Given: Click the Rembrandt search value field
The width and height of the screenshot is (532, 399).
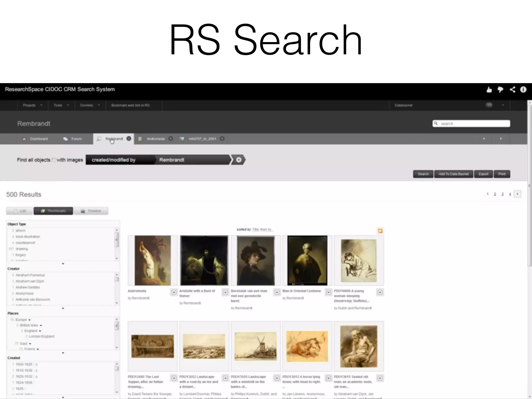Looking at the screenshot, I should click(192, 160).
